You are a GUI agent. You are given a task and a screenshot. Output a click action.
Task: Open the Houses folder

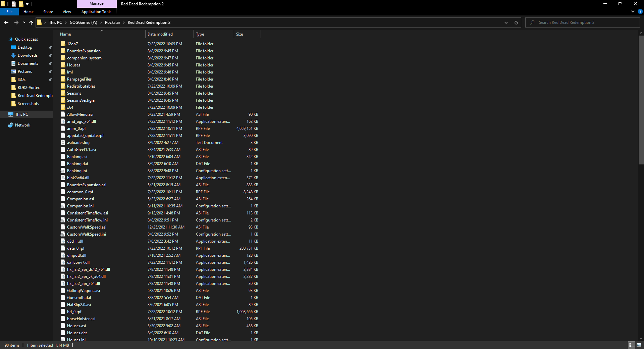pyautogui.click(x=73, y=65)
